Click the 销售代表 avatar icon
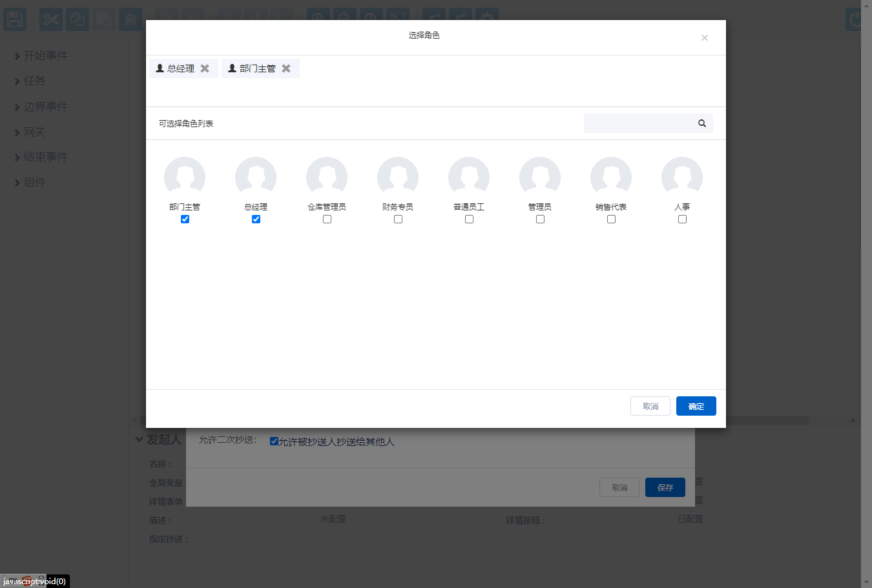This screenshot has height=588, width=872. point(611,177)
